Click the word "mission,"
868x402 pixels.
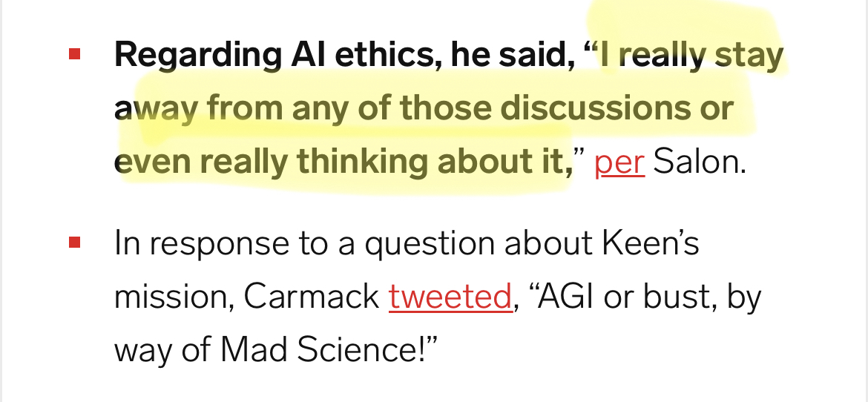[x=174, y=297]
